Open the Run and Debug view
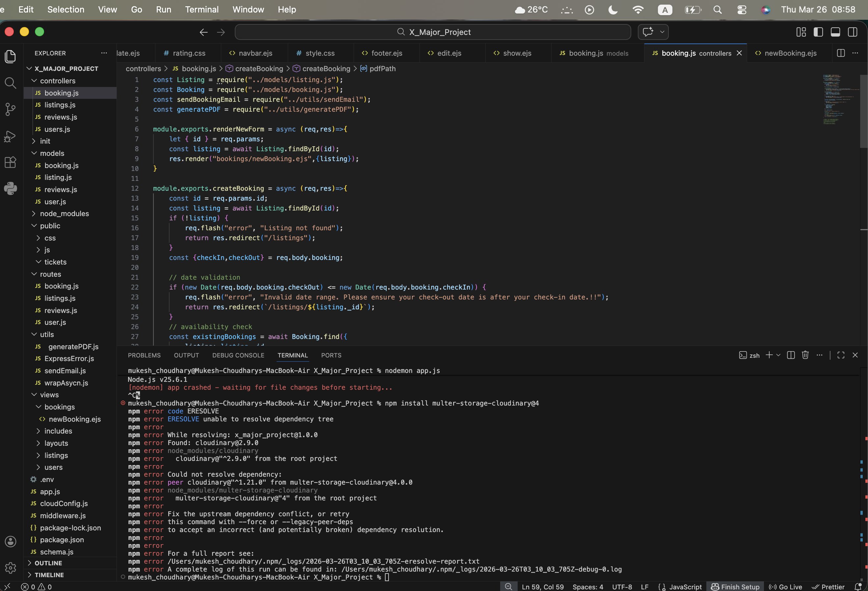 tap(11, 136)
